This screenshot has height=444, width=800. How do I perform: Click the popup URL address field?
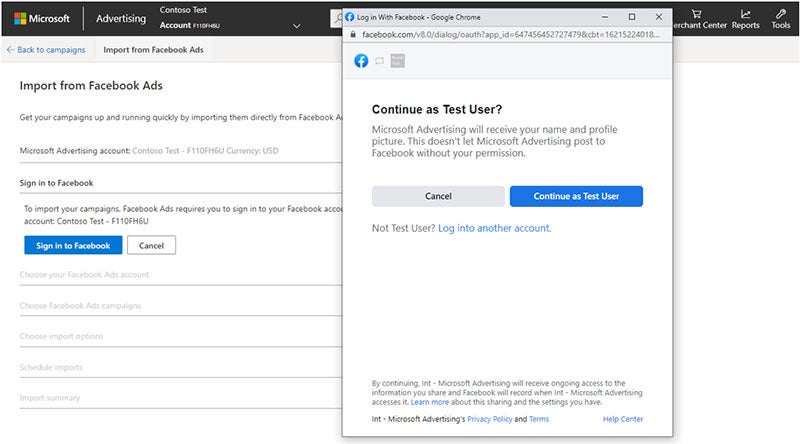[x=510, y=35]
